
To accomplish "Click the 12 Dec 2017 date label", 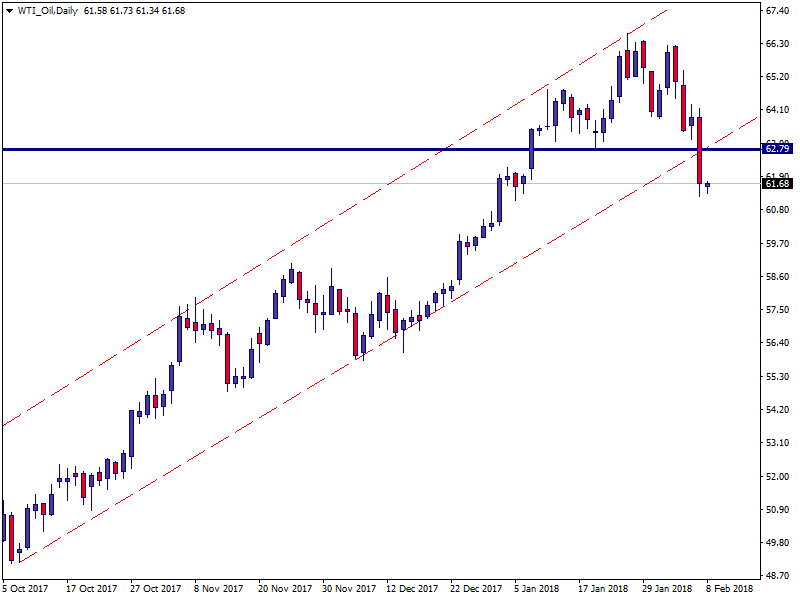I will (412, 589).
